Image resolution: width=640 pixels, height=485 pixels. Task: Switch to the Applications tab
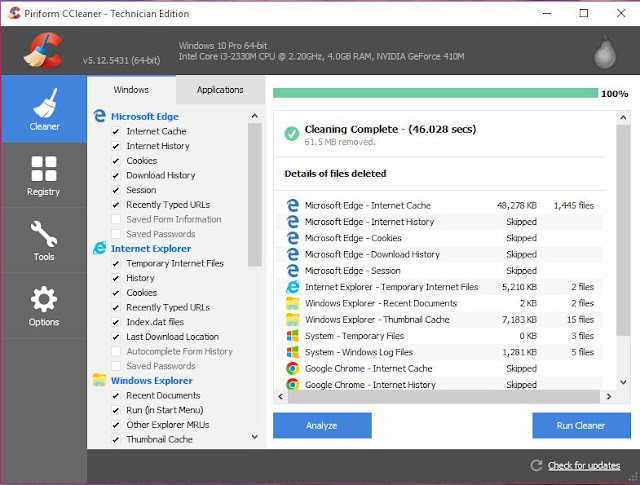(x=220, y=90)
